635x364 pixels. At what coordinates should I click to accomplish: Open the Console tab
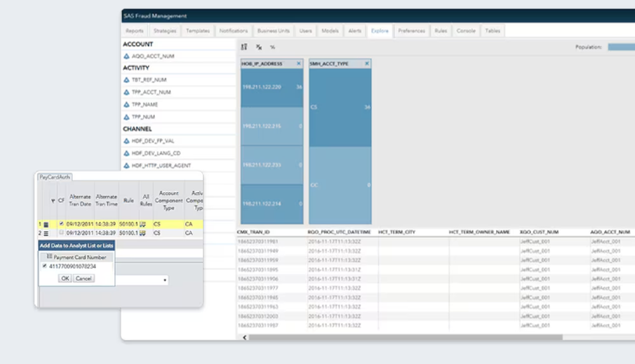tap(466, 30)
